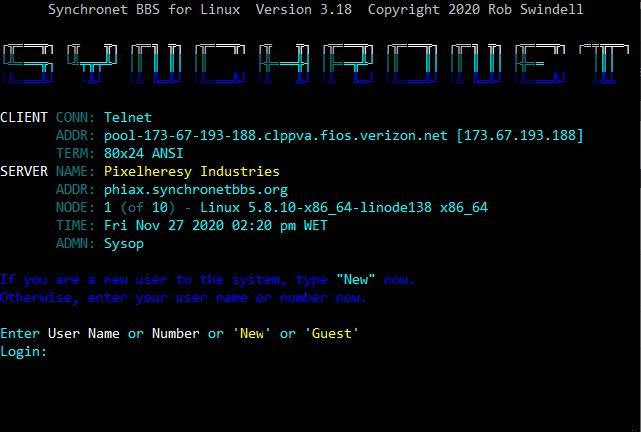Click 'Copyright 2020 Rob Swindell' text

tap(476, 9)
